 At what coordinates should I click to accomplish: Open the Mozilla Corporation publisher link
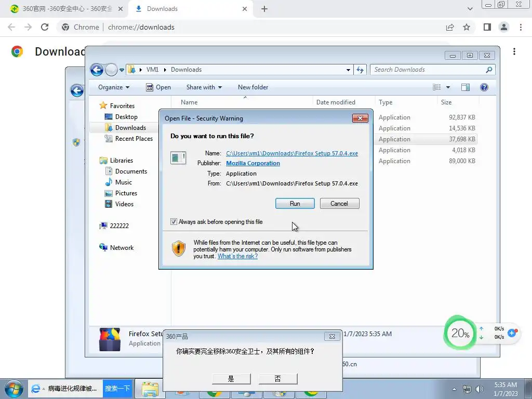[253, 163]
